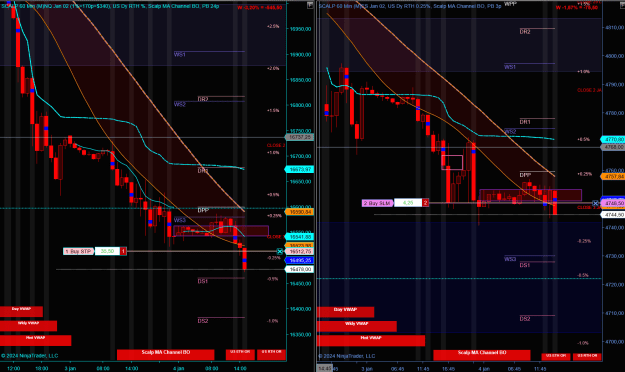Click the DR2 pivot label on the ES chart

coord(525,32)
